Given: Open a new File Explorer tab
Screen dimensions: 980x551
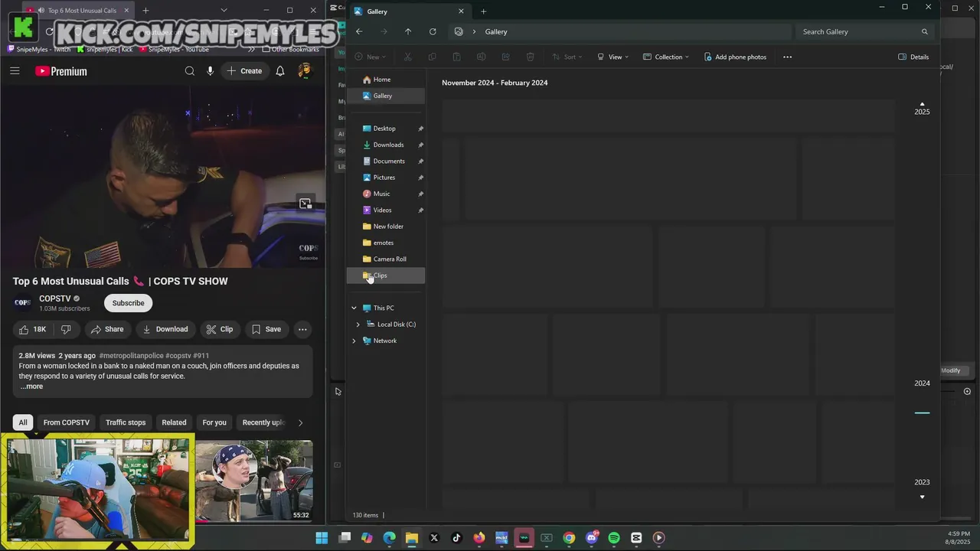Looking at the screenshot, I should [483, 11].
